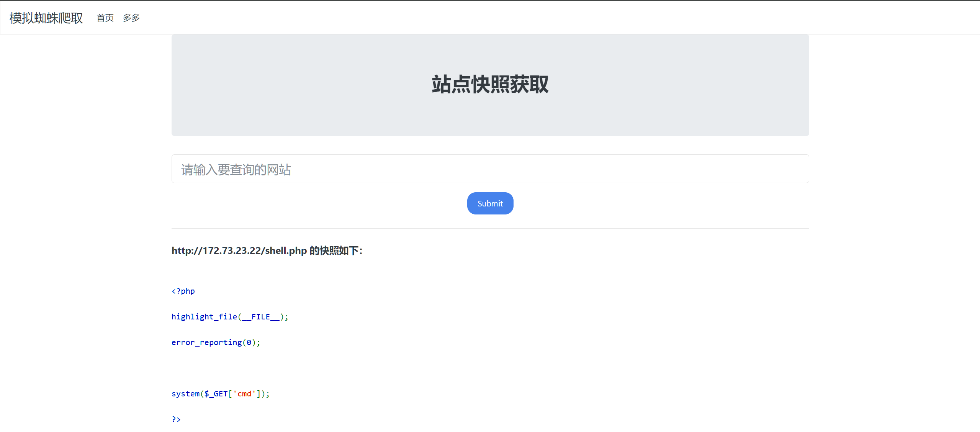
Task: Click the system function call
Action: pyautogui.click(x=185, y=394)
